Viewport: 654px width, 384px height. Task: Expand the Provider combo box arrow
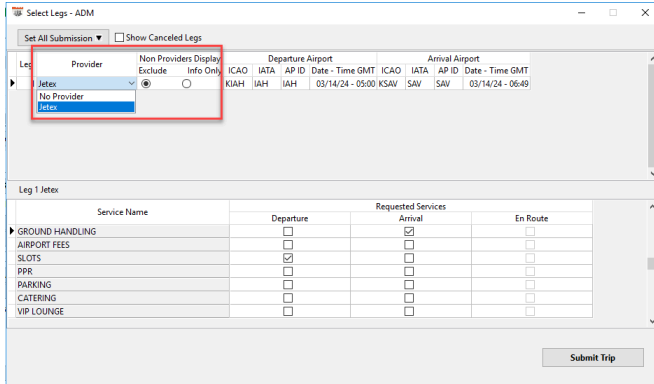[x=131, y=83]
